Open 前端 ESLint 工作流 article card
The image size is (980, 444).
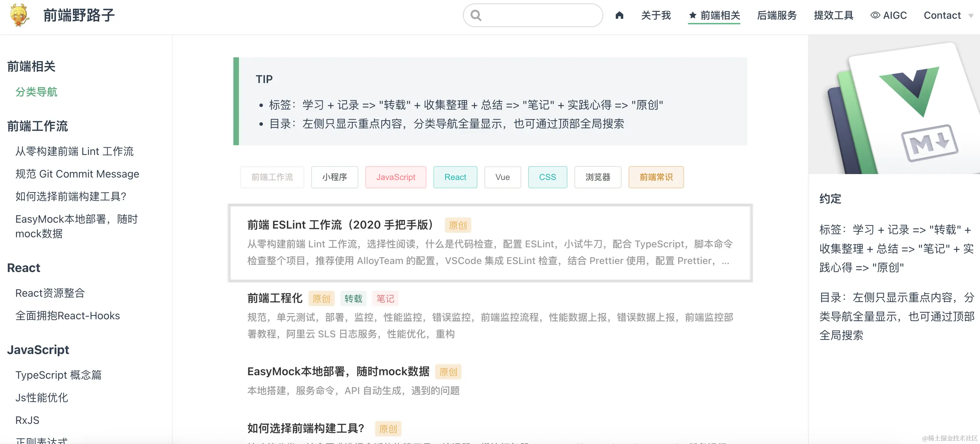tap(340, 225)
